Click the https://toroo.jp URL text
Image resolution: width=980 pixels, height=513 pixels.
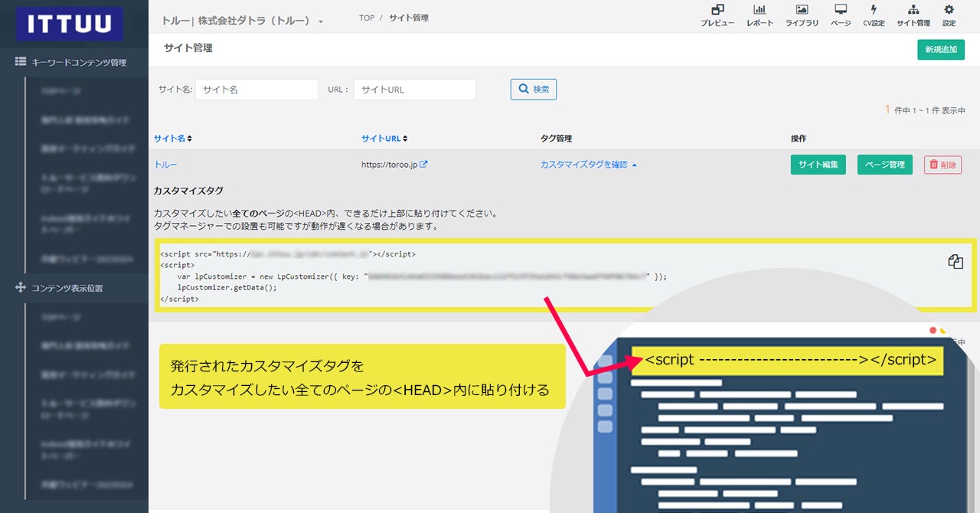[389, 165]
